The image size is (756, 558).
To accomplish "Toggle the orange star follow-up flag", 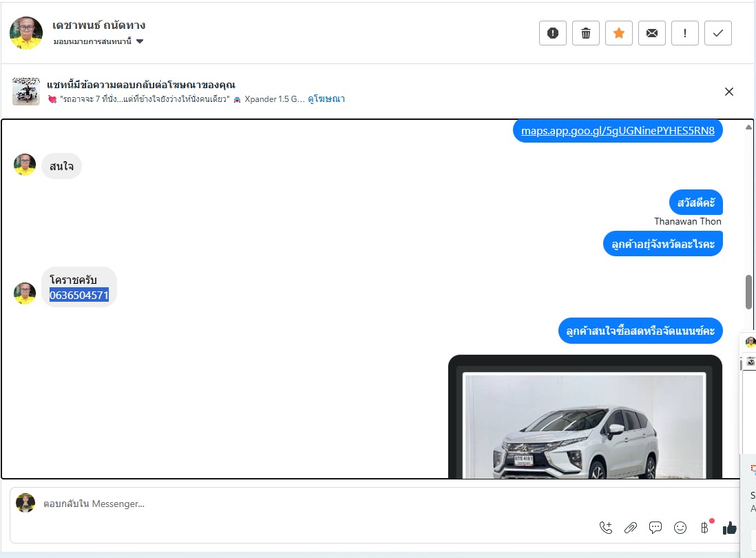I will pos(619,33).
